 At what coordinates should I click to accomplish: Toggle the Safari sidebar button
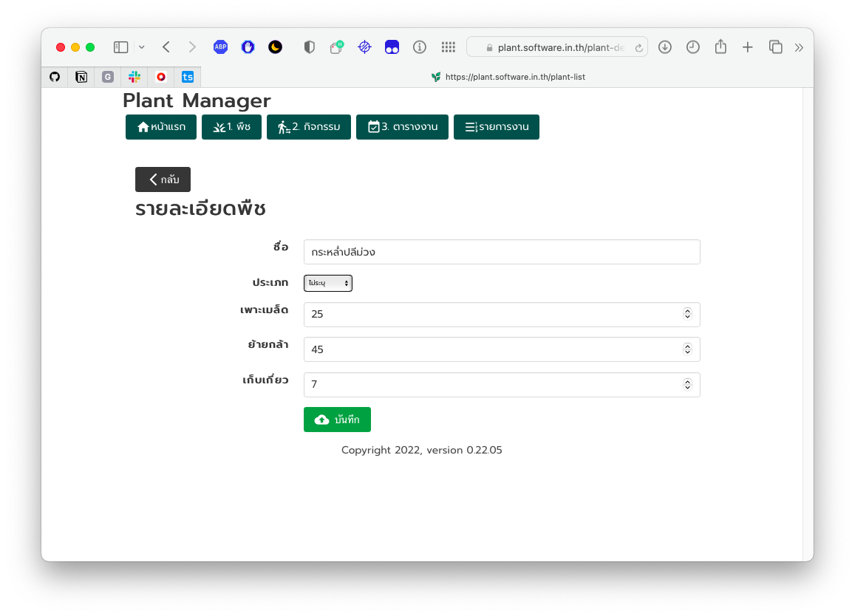click(x=121, y=47)
